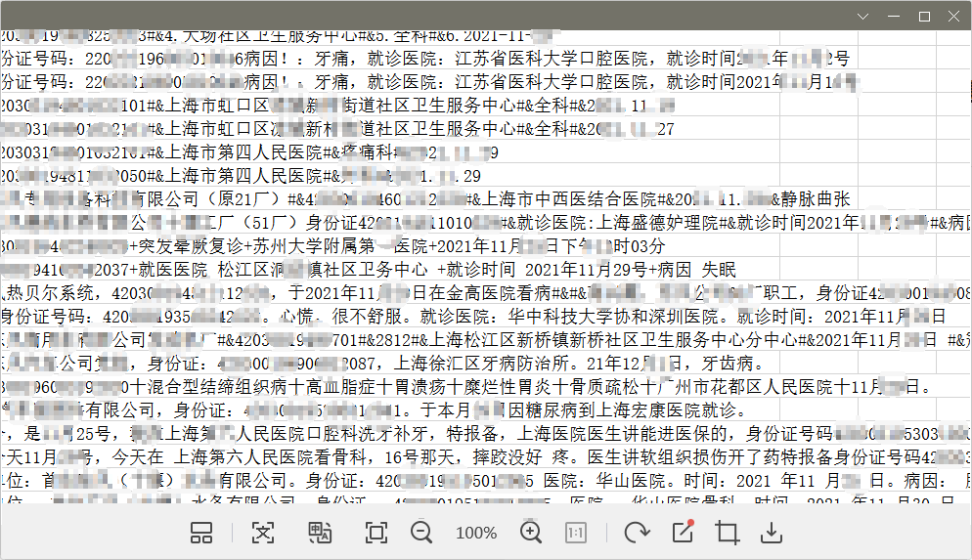Image resolution: width=972 pixels, height=560 pixels.
Task: Click text '上海宏康医院就诊'
Action: click(665, 410)
